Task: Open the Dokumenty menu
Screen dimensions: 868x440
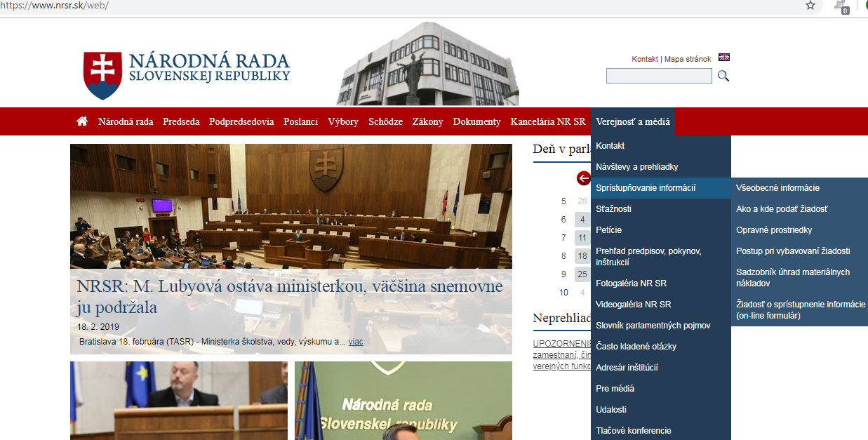Action: pos(477,121)
